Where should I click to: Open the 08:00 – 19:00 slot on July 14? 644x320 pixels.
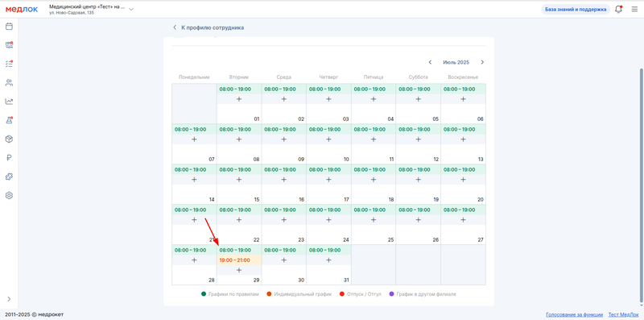click(x=194, y=169)
